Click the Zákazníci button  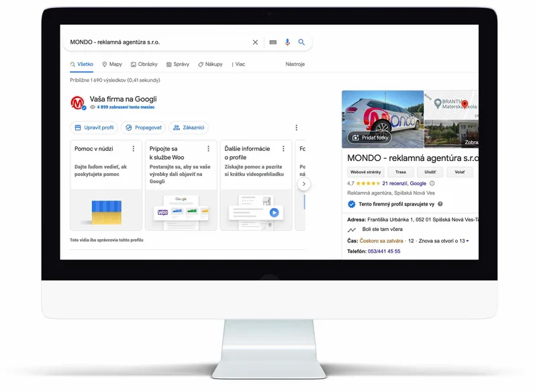tap(189, 128)
